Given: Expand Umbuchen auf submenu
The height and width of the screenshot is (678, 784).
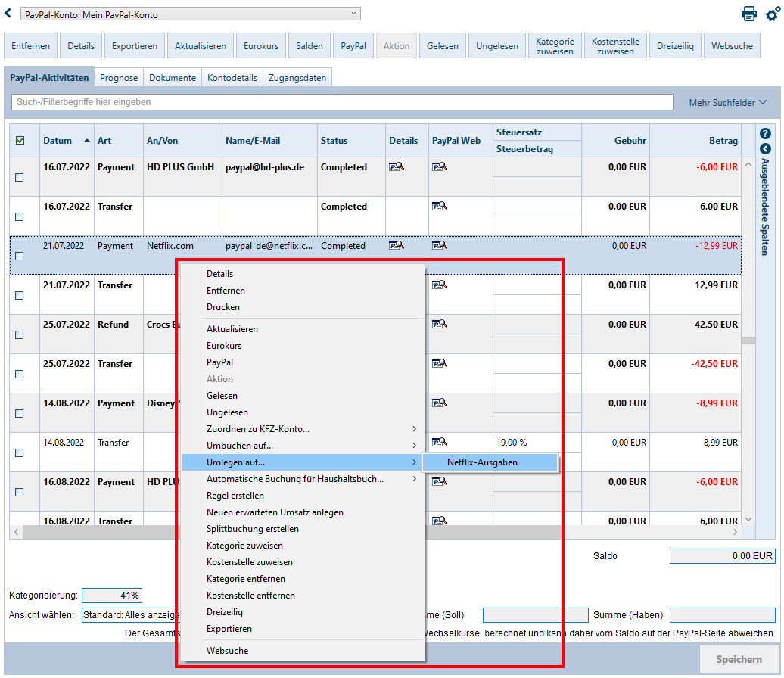Looking at the screenshot, I should click(303, 446).
